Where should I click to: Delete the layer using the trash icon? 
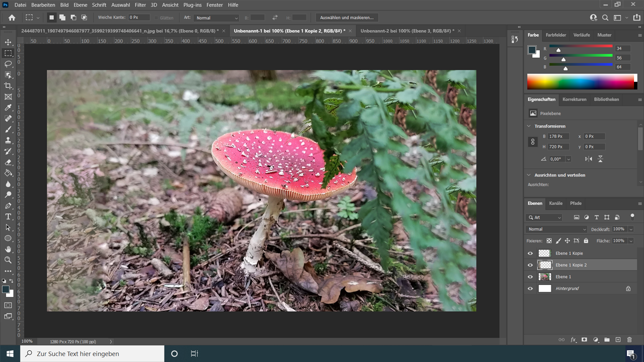pyautogui.click(x=629, y=340)
